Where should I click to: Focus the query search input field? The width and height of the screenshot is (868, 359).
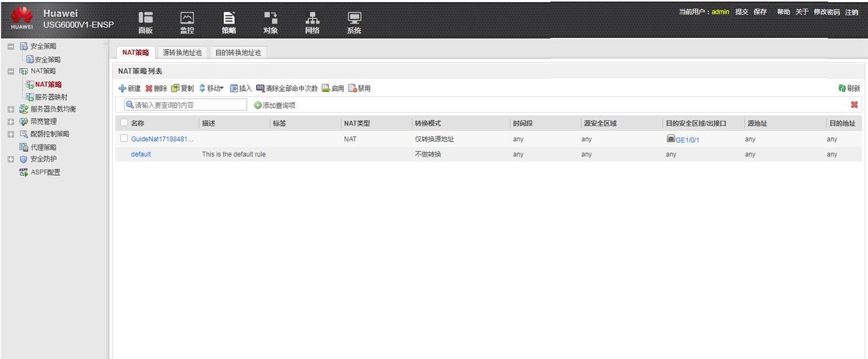(185, 105)
